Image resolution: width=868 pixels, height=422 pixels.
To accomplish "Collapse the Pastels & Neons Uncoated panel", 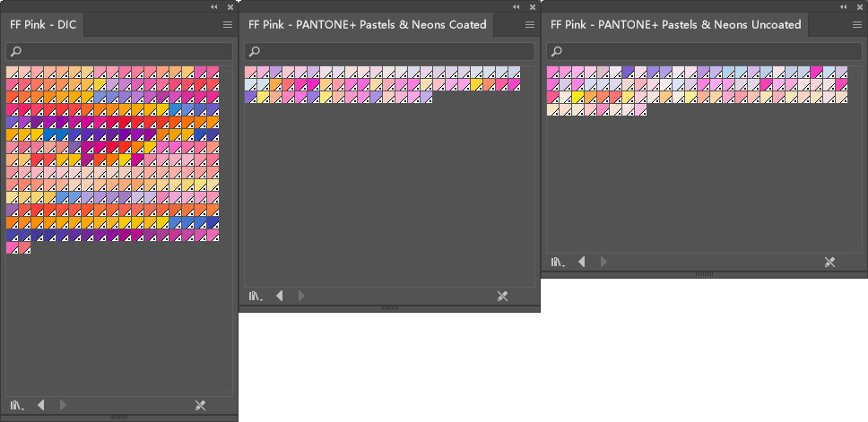I will [x=842, y=6].
